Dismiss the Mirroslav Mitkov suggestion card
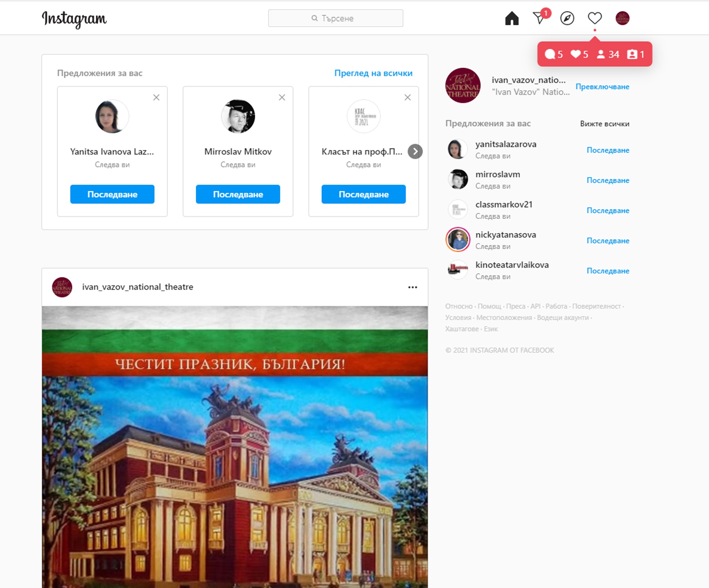 (282, 98)
